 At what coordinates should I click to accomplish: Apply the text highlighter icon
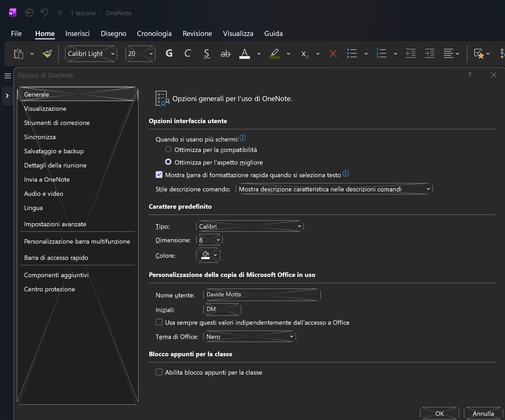274,54
